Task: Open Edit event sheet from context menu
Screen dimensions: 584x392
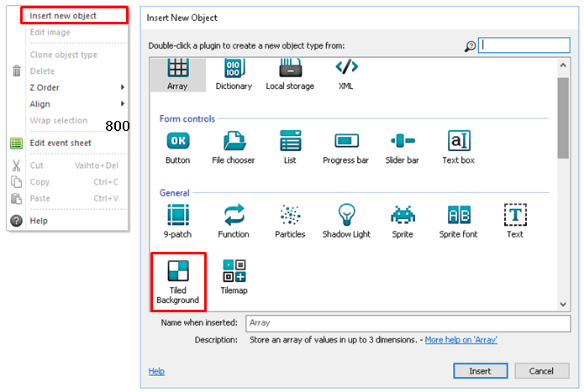Action: (x=61, y=143)
